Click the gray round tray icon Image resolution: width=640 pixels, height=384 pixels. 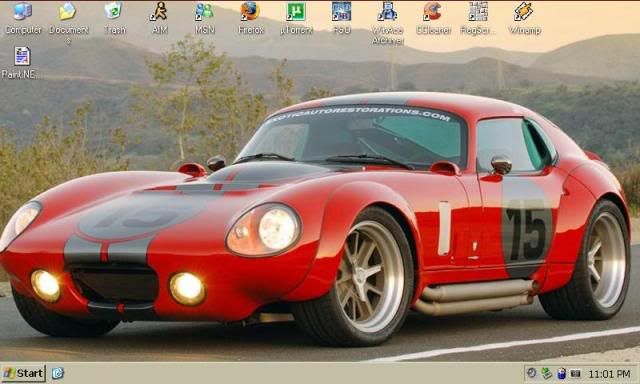click(x=531, y=373)
